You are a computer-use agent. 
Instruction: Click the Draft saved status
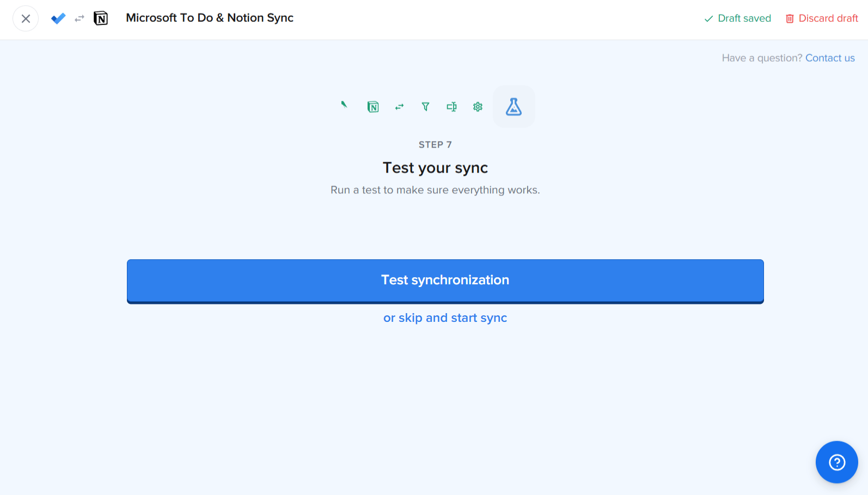(x=737, y=19)
